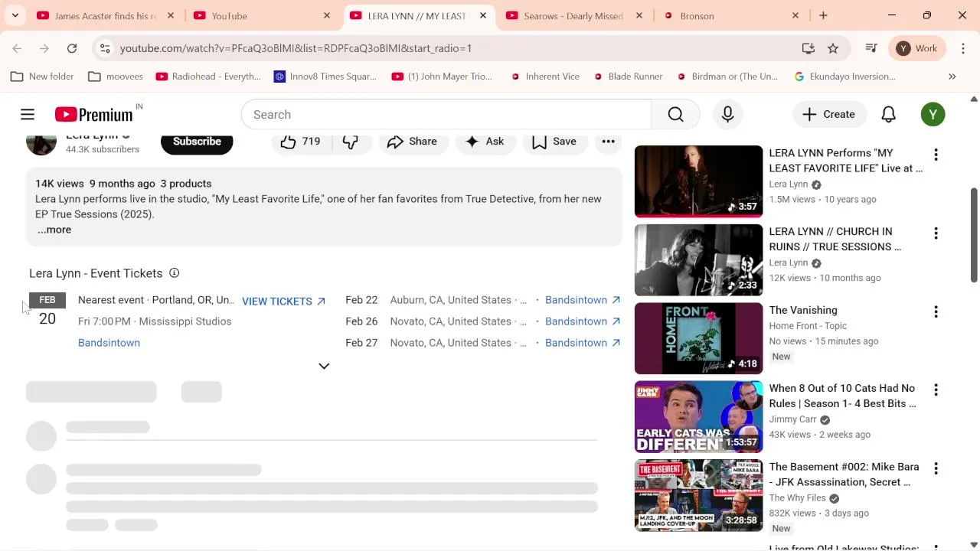The height and width of the screenshot is (551, 980).
Task: Open the notifications bell
Action: coord(888,114)
